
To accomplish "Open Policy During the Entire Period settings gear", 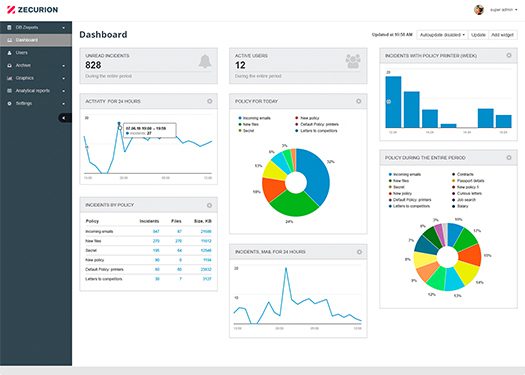I will (x=509, y=157).
